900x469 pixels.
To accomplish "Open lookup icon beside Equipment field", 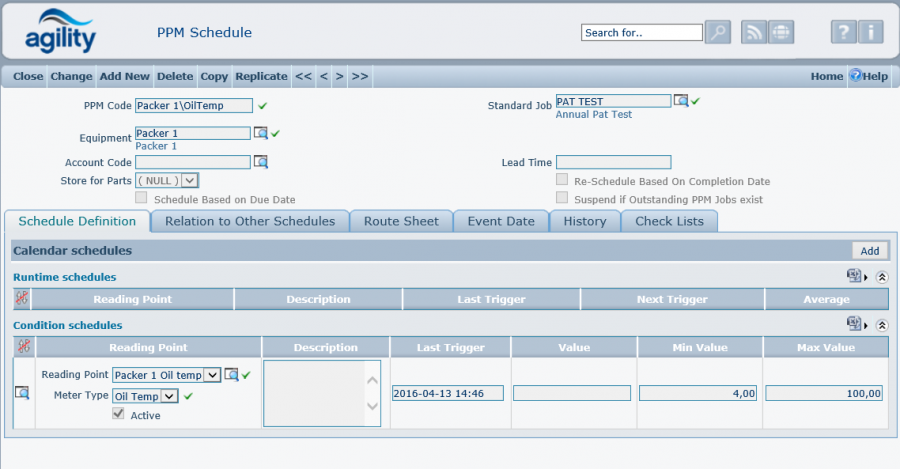I will 260,133.
